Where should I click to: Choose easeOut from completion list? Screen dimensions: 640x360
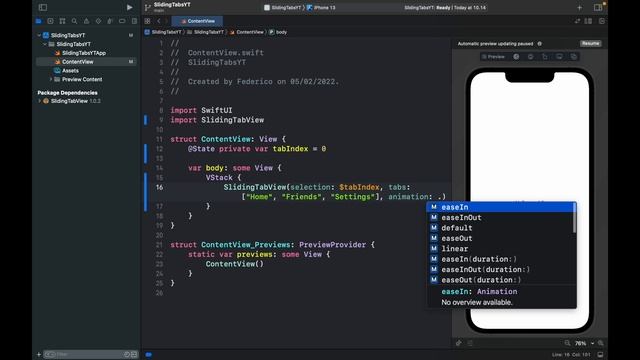point(500,238)
